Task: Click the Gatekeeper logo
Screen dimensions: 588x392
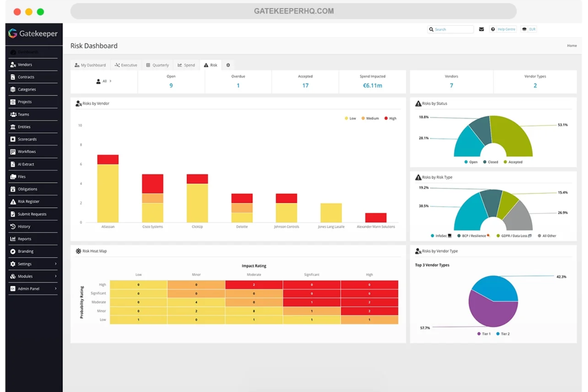Action: [33, 34]
